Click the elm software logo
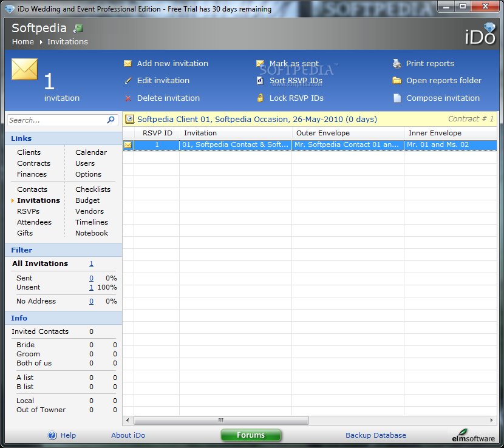 pyautogui.click(x=473, y=435)
